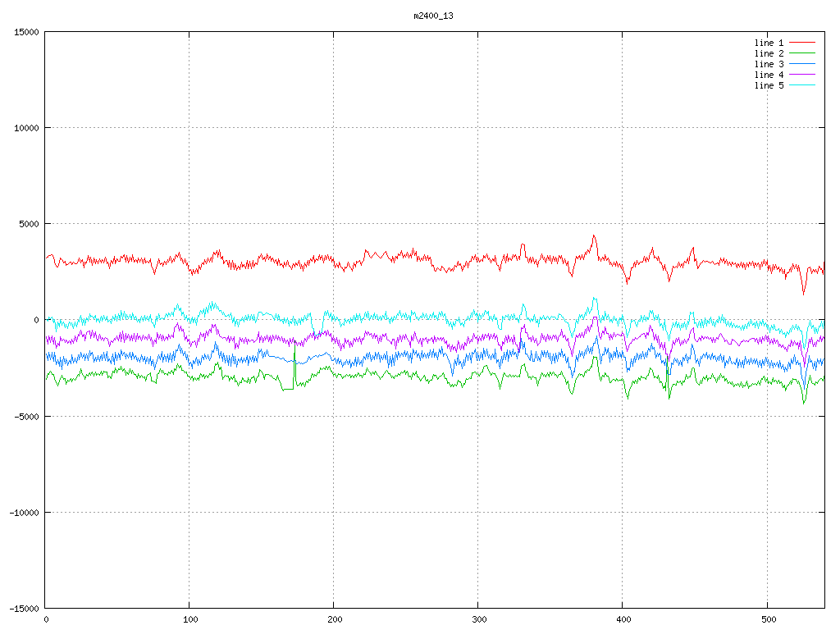Click the x-axis label 400
This screenshot has height=630, width=840.
tap(624, 620)
